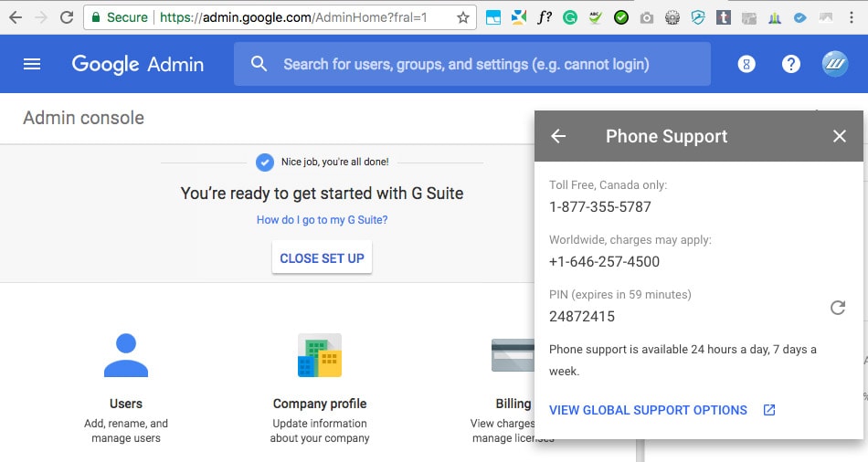Open the Company profile card label
868x462 pixels.
320,404
